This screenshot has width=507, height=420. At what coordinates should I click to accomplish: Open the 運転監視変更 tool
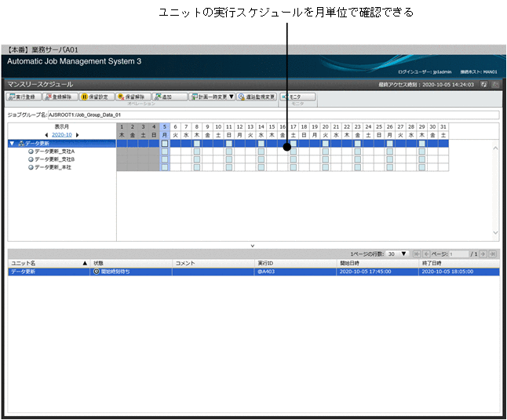pos(257,97)
